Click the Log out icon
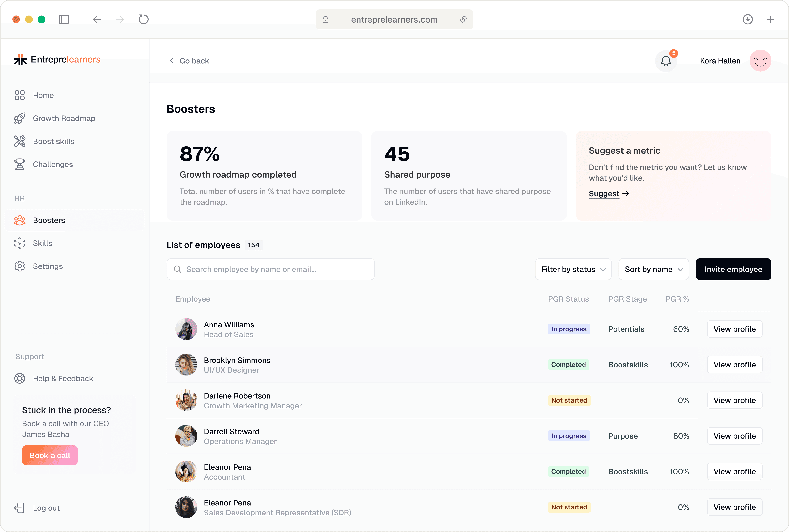The image size is (789, 532). tap(20, 508)
